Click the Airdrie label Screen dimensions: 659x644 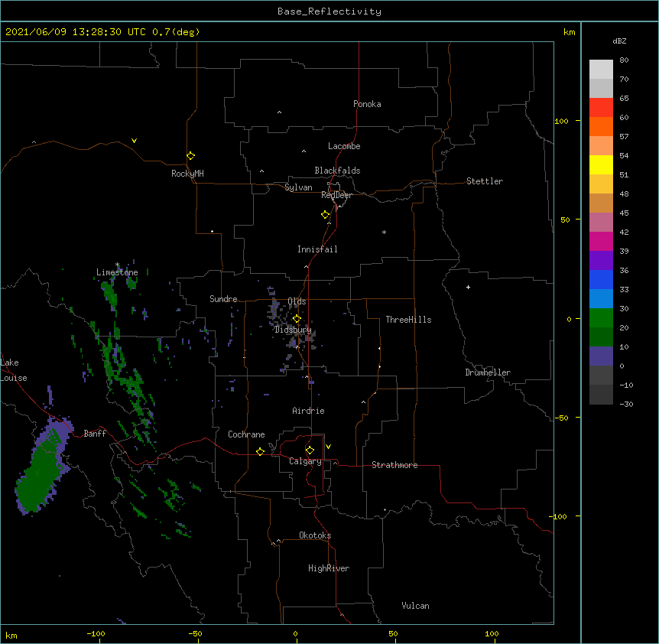point(309,411)
